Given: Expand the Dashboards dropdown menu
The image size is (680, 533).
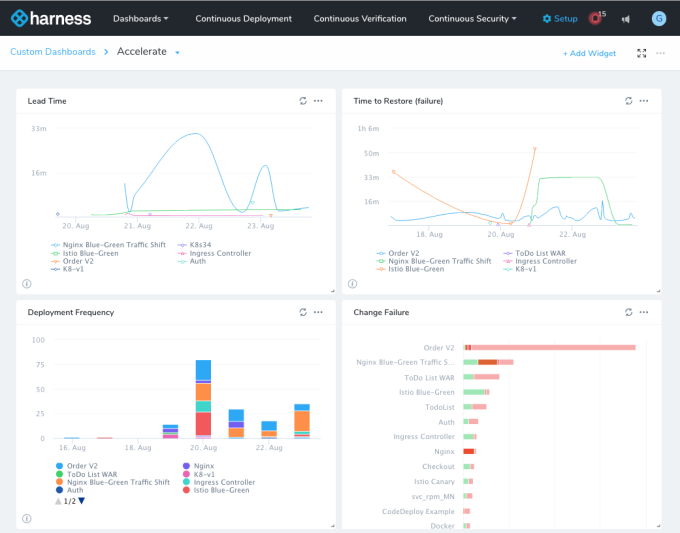Looking at the screenshot, I should pos(140,19).
